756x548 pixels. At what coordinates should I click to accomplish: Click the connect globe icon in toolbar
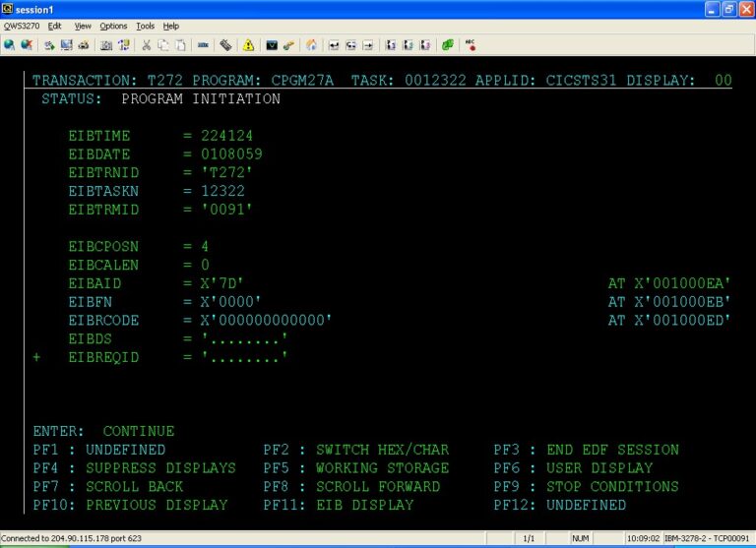[x=9, y=44]
